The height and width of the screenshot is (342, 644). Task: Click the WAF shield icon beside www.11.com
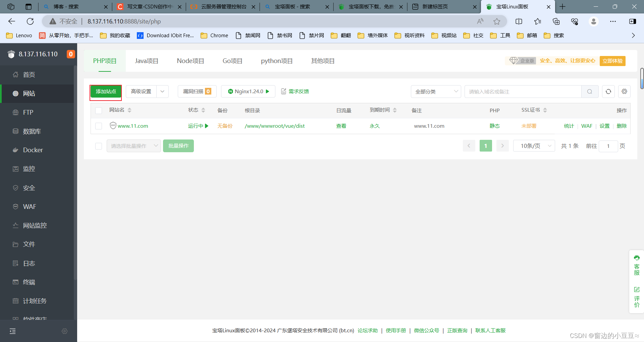[113, 126]
